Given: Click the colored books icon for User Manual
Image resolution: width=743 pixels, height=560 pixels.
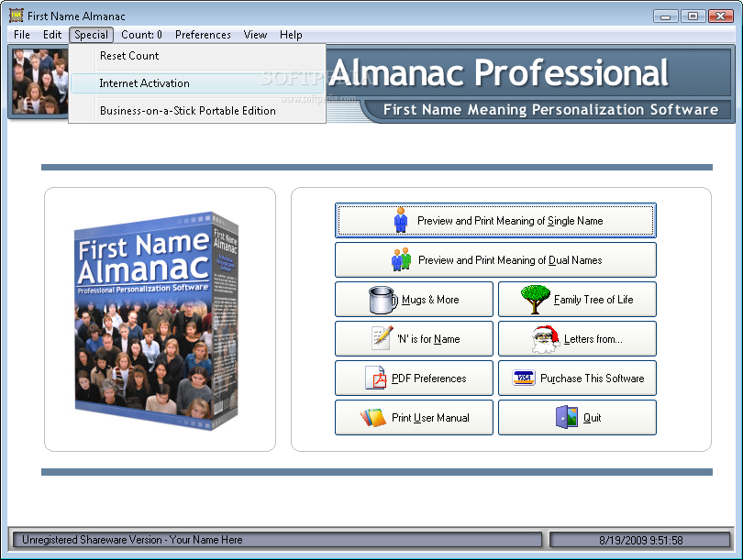Looking at the screenshot, I should [x=373, y=418].
